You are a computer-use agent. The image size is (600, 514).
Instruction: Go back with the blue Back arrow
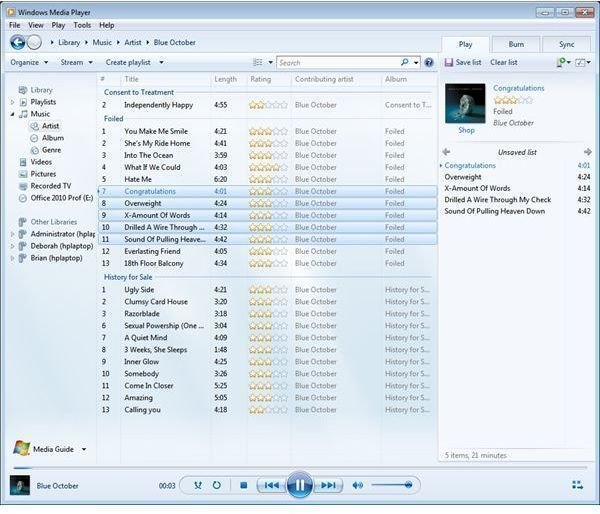coord(18,42)
